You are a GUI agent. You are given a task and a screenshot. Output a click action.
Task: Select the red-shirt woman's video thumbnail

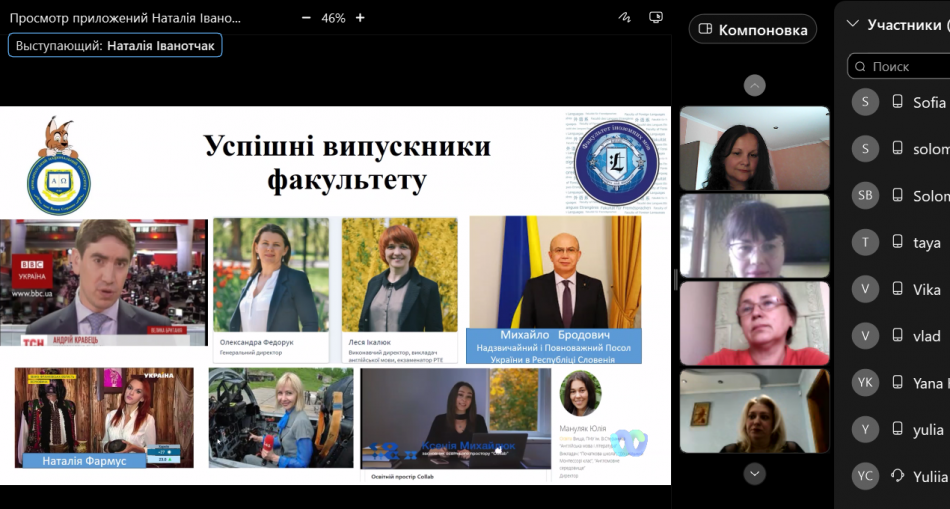(x=754, y=323)
